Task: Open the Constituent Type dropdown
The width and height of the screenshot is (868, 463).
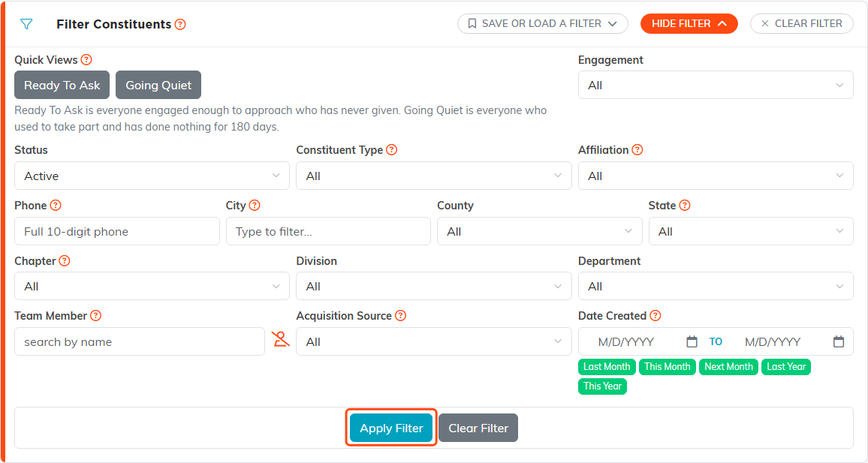Action: pyautogui.click(x=434, y=176)
